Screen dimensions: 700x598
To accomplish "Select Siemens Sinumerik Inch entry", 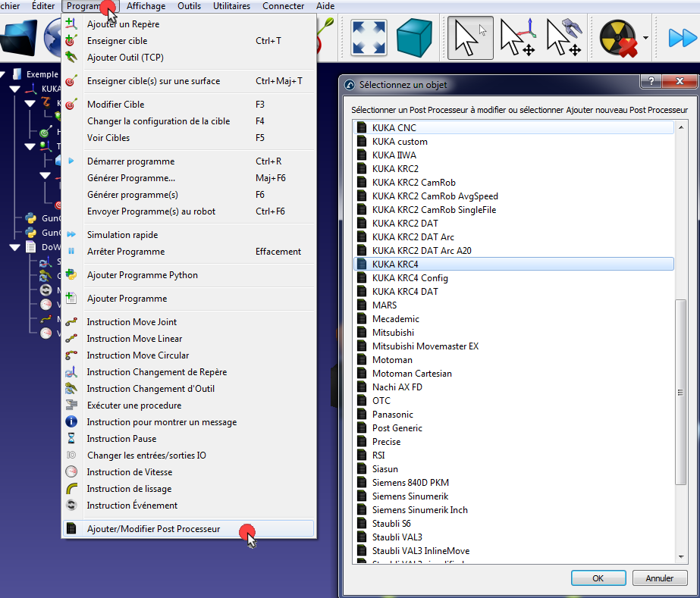I will (514, 509).
